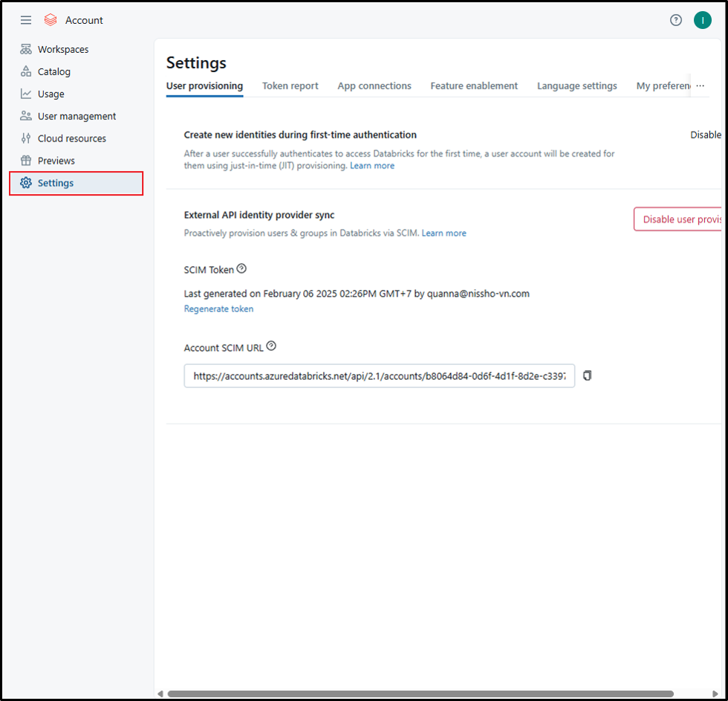
Task: Open the help question mark icon
Action: pos(675,20)
